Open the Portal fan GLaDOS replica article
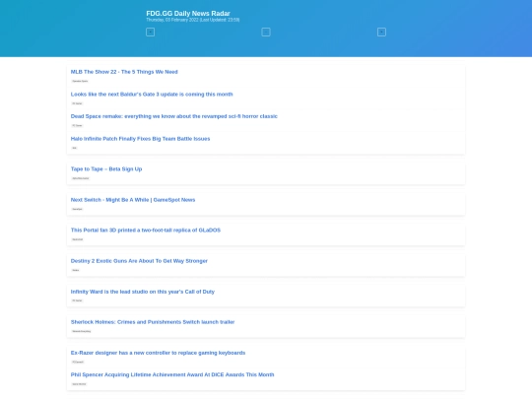Viewport: 532px width, 399px height. 146,230
